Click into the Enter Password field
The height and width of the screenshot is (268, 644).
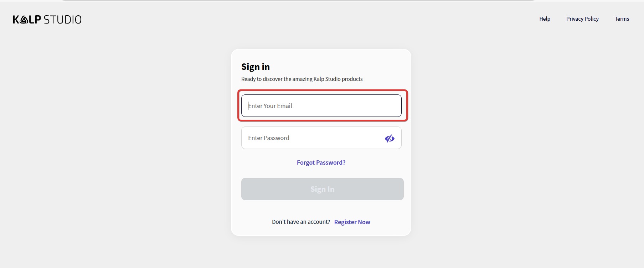pyautogui.click(x=310, y=138)
